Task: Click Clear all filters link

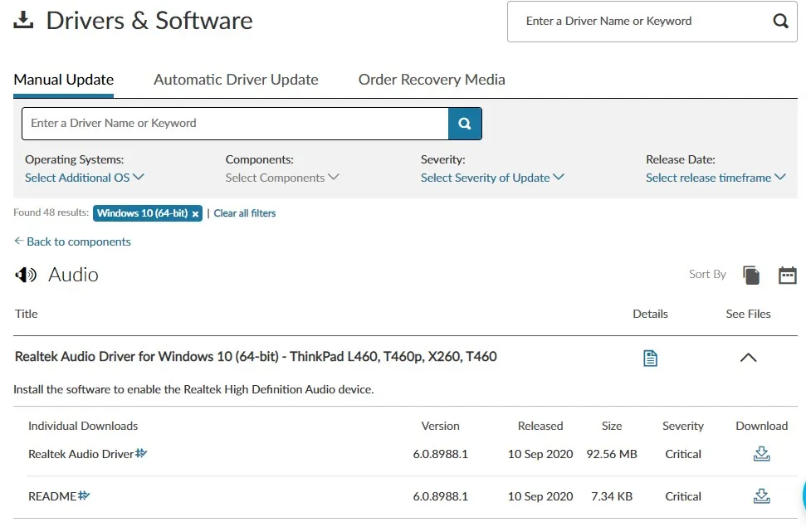Action: coord(245,213)
